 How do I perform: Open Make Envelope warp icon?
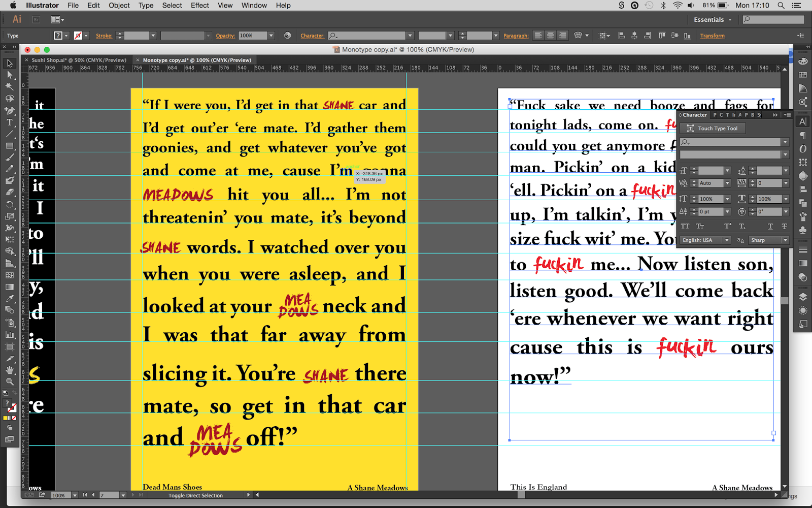[578, 36]
